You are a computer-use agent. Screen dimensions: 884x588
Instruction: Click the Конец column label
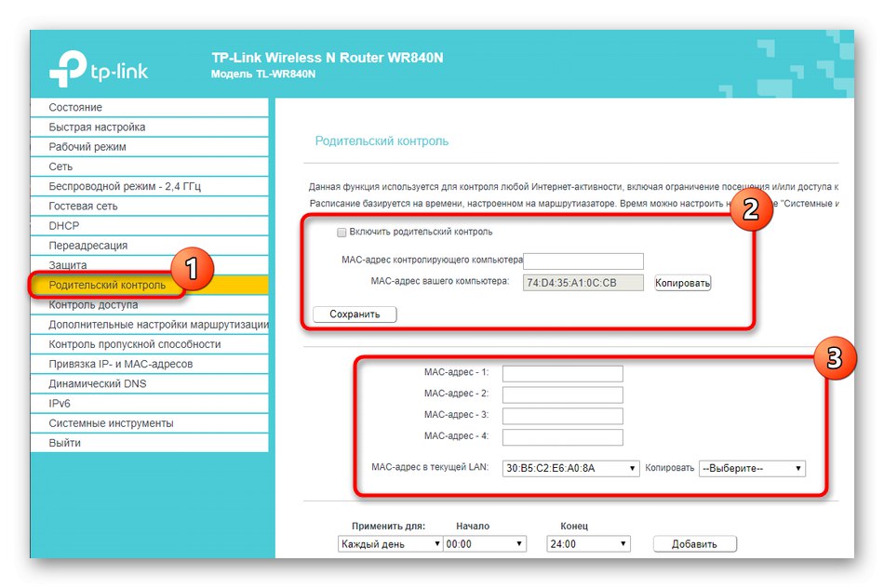coord(574,526)
